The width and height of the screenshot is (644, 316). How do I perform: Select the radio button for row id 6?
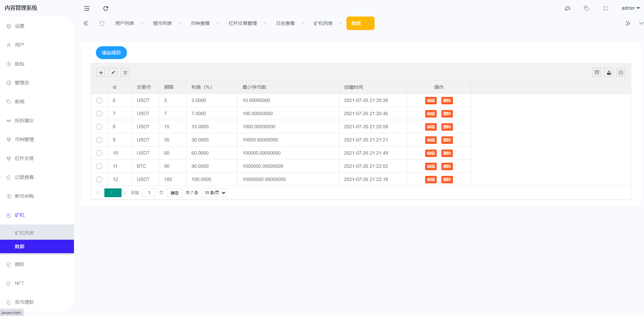tap(99, 100)
